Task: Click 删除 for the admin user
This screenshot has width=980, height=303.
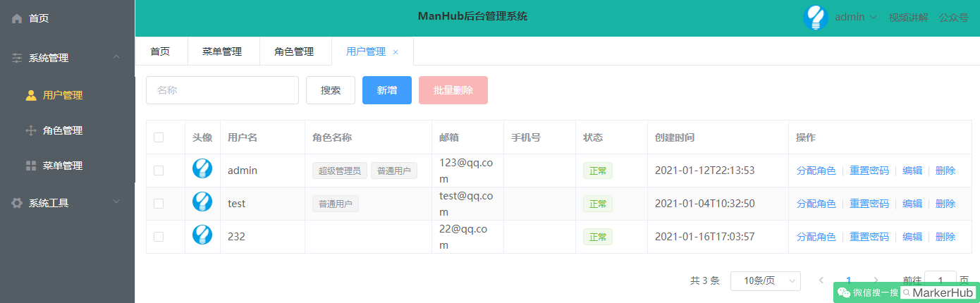Action: click(945, 171)
